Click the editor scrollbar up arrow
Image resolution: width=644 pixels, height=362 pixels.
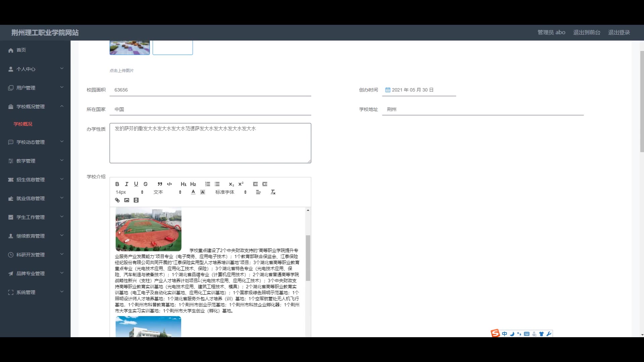[x=308, y=210]
